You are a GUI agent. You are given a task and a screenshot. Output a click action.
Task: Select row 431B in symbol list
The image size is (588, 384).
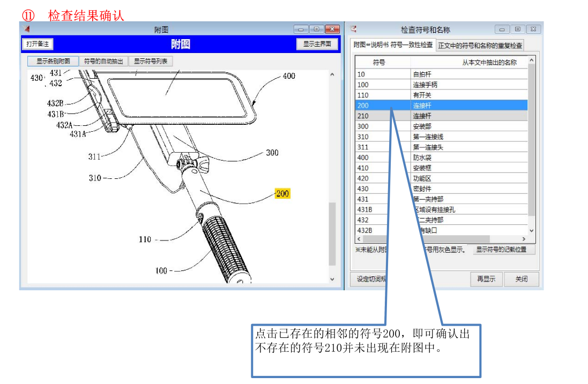point(441,209)
